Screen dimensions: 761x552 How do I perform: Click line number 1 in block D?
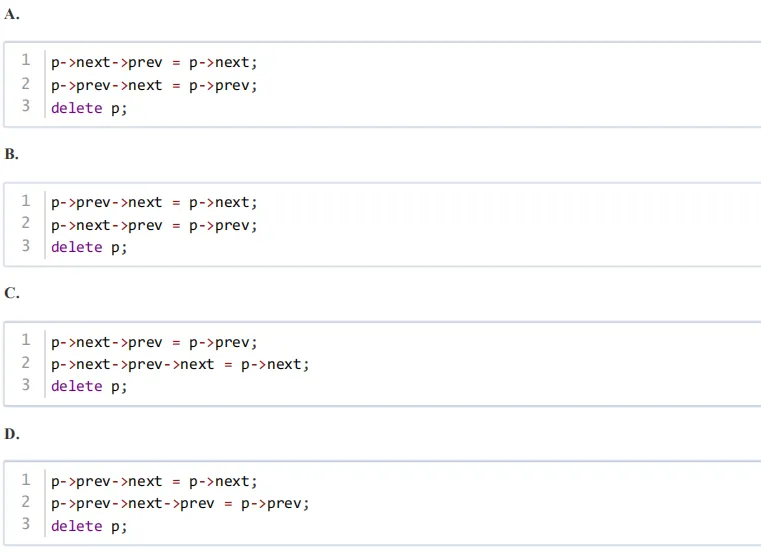tap(26, 480)
